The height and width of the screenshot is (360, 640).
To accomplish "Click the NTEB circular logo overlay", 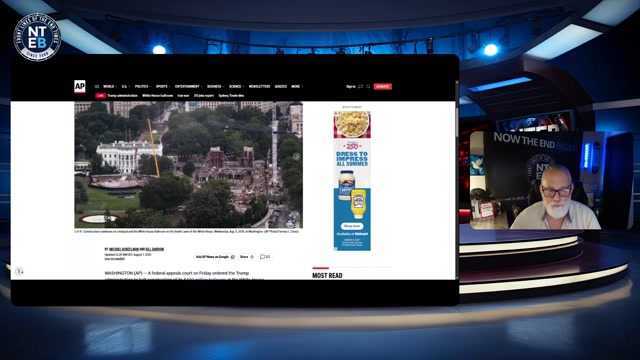I will (37, 37).
